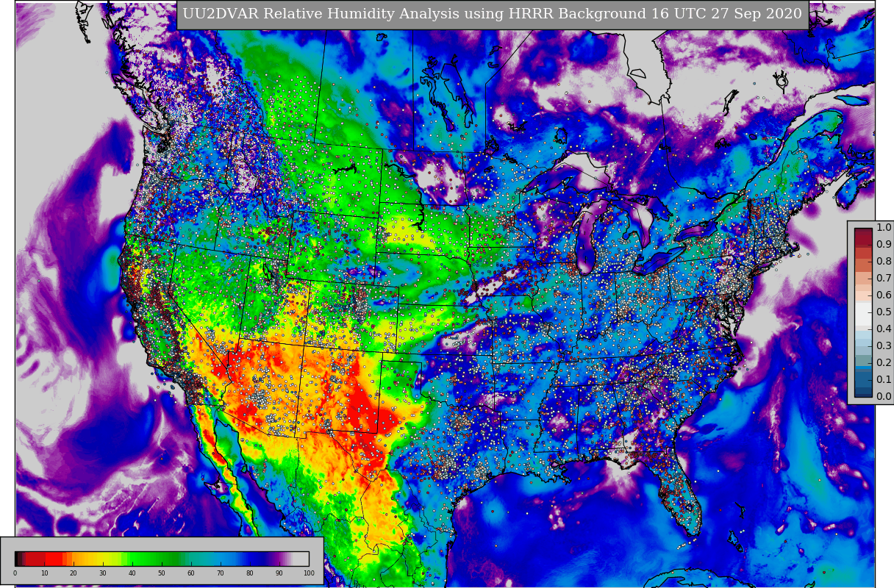
Task: Click the '20' tick label on the humidity colorbar
Action: tap(74, 573)
